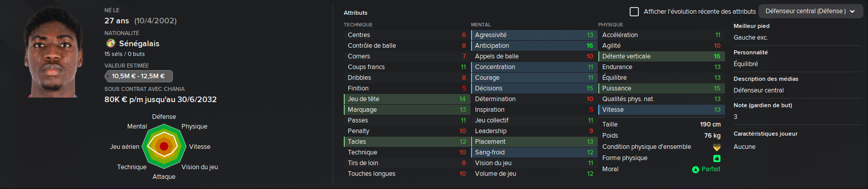The width and height of the screenshot is (868, 189).
Task: Click the overall physical condition heart icon
Action: pos(716,147)
